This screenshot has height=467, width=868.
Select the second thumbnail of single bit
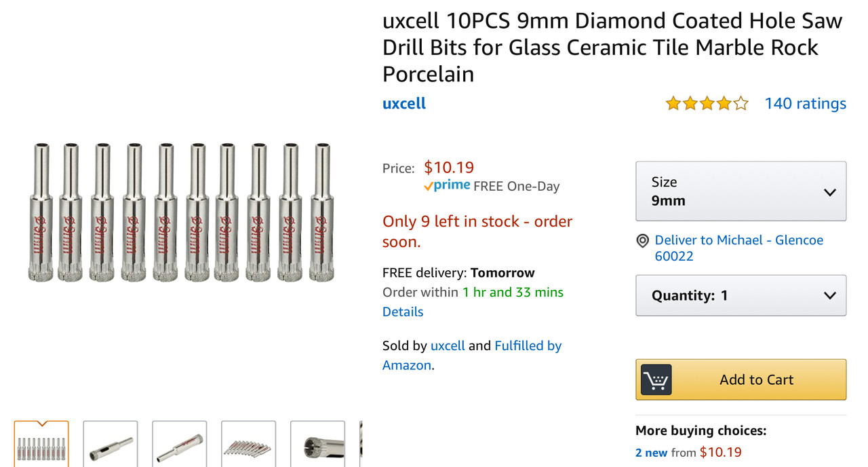click(x=111, y=445)
